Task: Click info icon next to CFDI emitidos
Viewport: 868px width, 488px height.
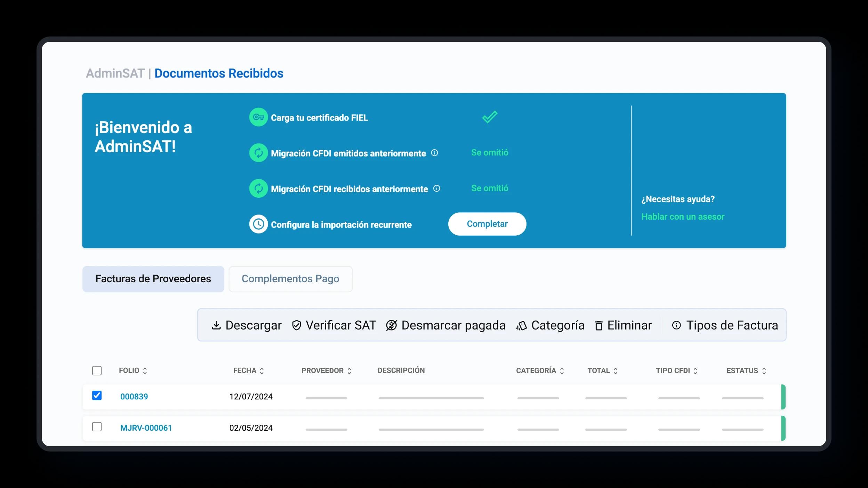Action: click(434, 153)
